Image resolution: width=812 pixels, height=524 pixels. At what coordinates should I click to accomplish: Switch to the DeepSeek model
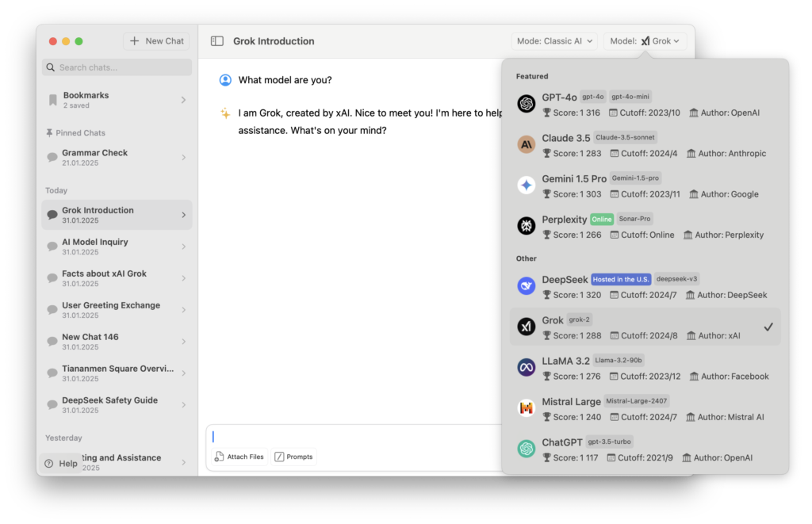[645, 286]
